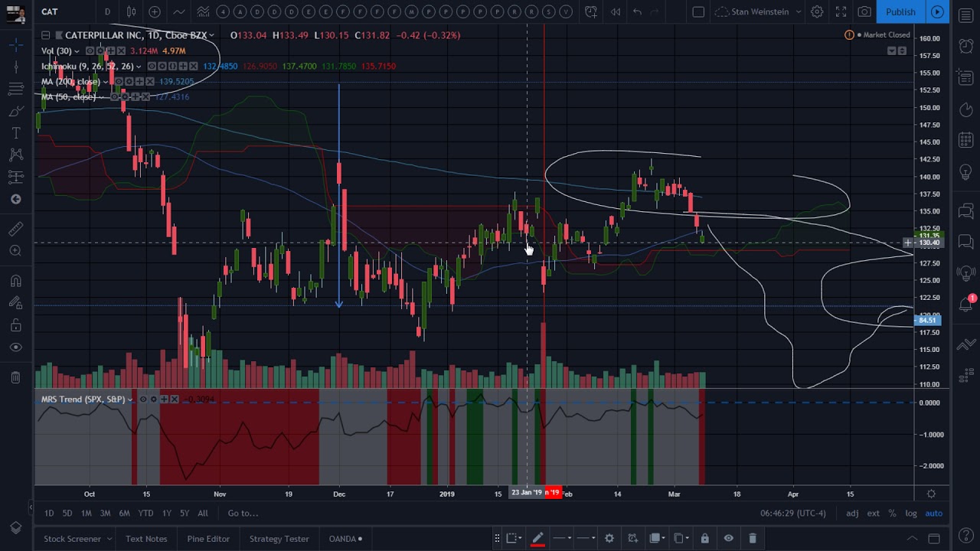Pick drawing line color pencil swatch

pyautogui.click(x=537, y=539)
